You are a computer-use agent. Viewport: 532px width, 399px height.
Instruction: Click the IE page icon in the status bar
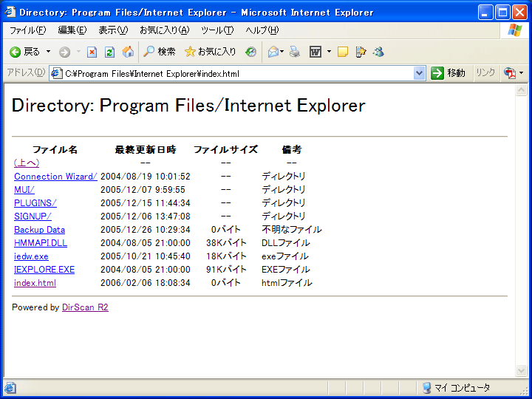click(x=10, y=387)
